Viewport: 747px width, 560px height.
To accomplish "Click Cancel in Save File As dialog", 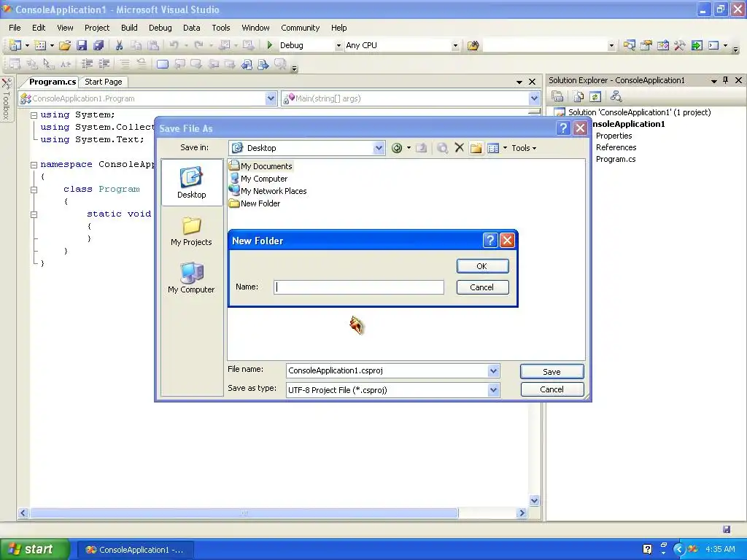I will click(x=551, y=389).
